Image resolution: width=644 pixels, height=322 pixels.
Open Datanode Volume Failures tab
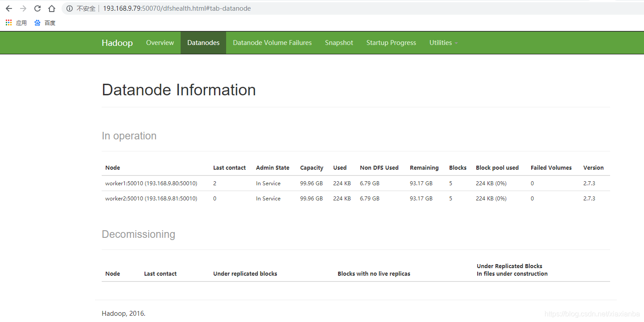(x=272, y=43)
